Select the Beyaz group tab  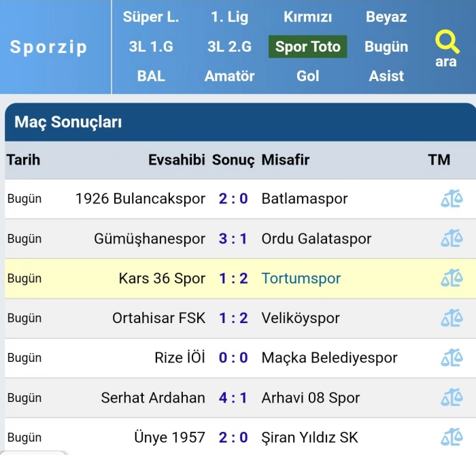point(386,17)
